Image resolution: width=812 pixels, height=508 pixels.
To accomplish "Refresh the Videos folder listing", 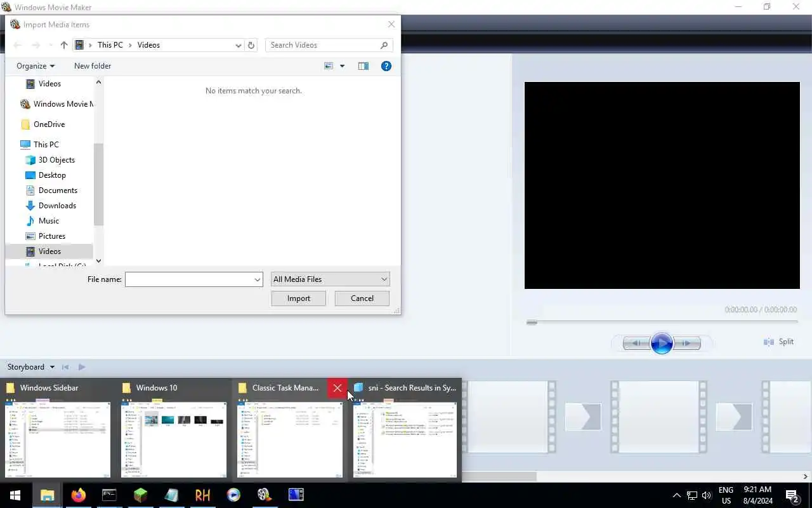I will (x=251, y=45).
